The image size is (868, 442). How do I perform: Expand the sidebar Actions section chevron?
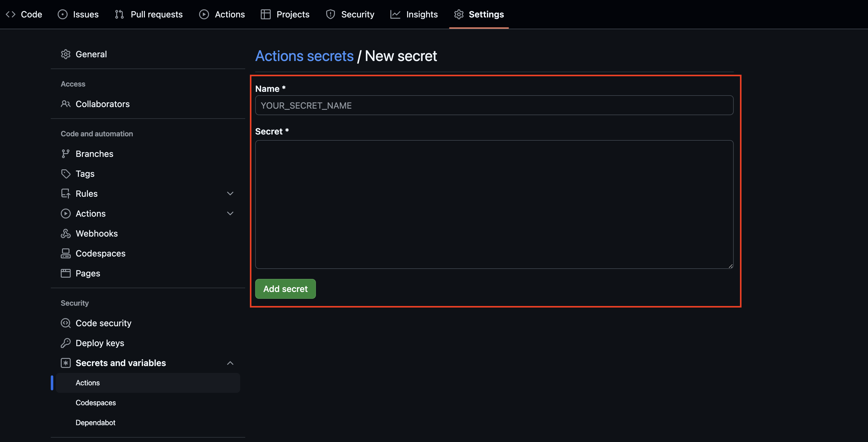[x=230, y=214]
